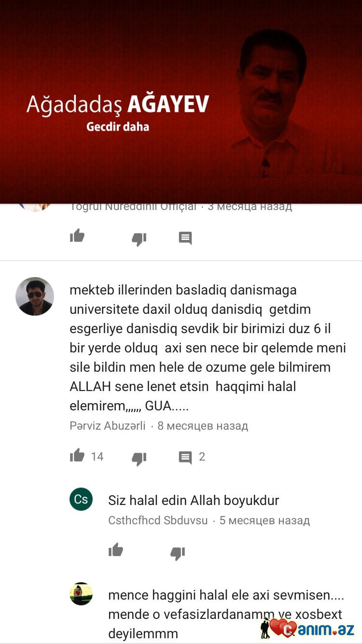Tap the 'Gecdir daha' song title

coord(118,127)
